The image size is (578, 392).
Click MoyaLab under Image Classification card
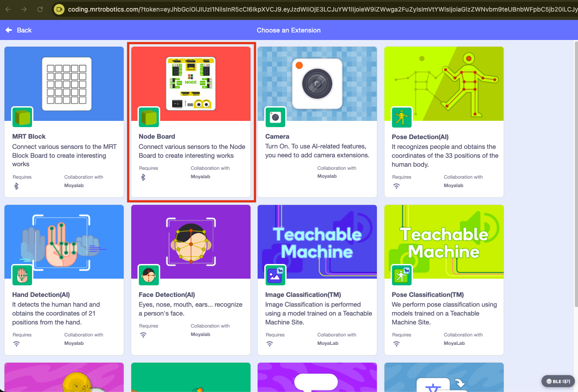click(x=327, y=343)
